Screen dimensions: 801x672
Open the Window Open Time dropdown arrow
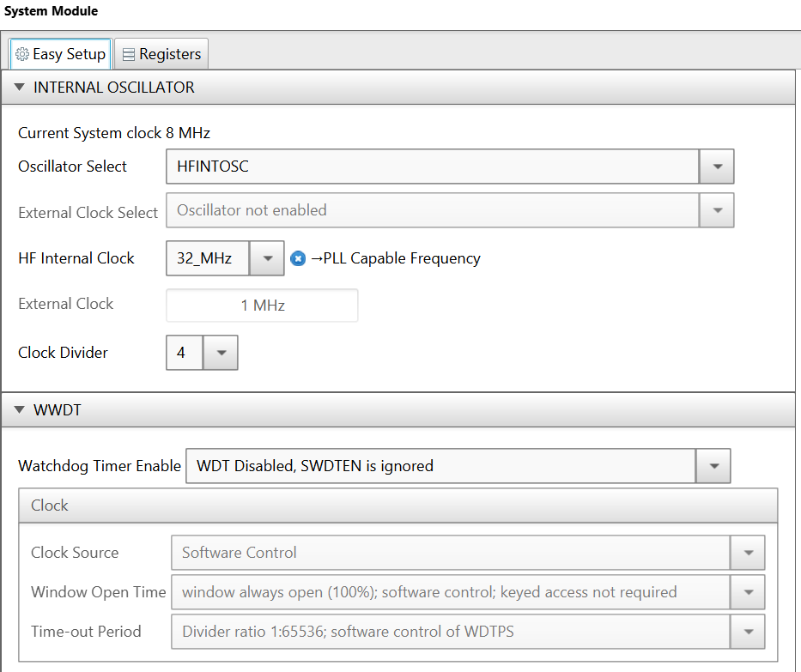[x=748, y=592]
